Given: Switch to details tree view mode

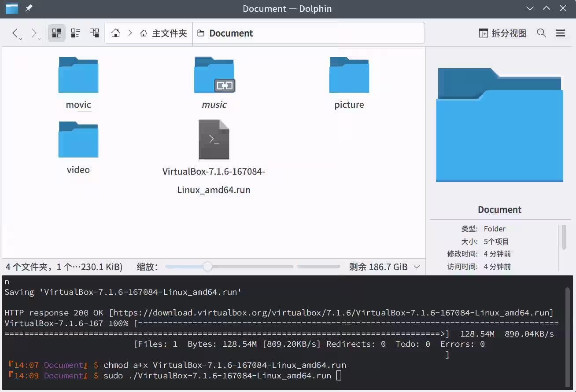Looking at the screenshot, I should (94, 33).
